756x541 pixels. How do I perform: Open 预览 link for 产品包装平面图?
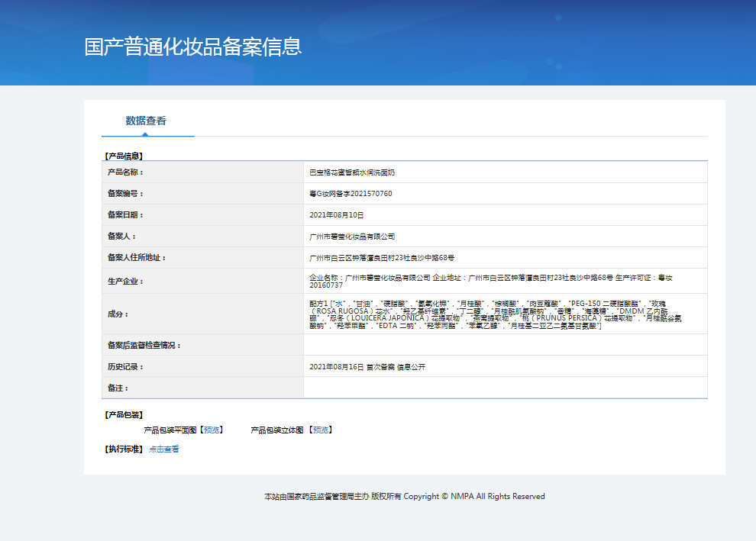212,430
